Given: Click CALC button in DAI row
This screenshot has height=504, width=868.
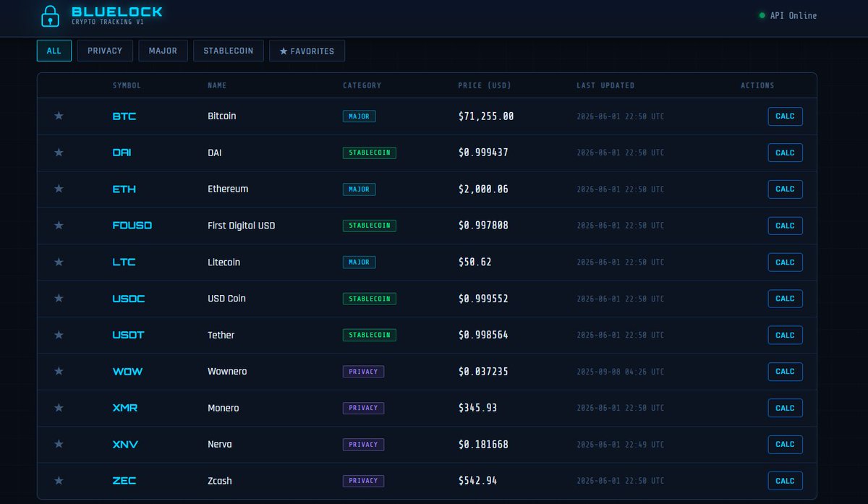Looking at the screenshot, I should pos(785,153).
